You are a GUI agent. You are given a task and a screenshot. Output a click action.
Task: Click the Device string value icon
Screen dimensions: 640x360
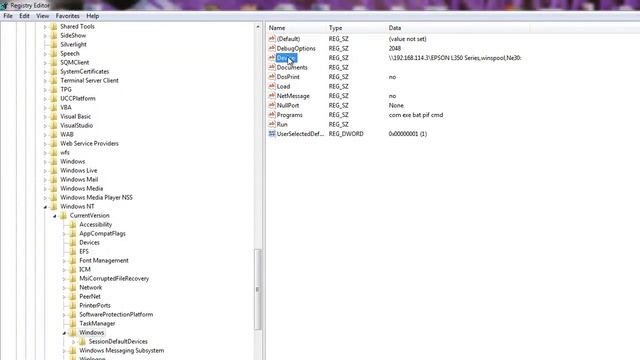click(x=272, y=58)
